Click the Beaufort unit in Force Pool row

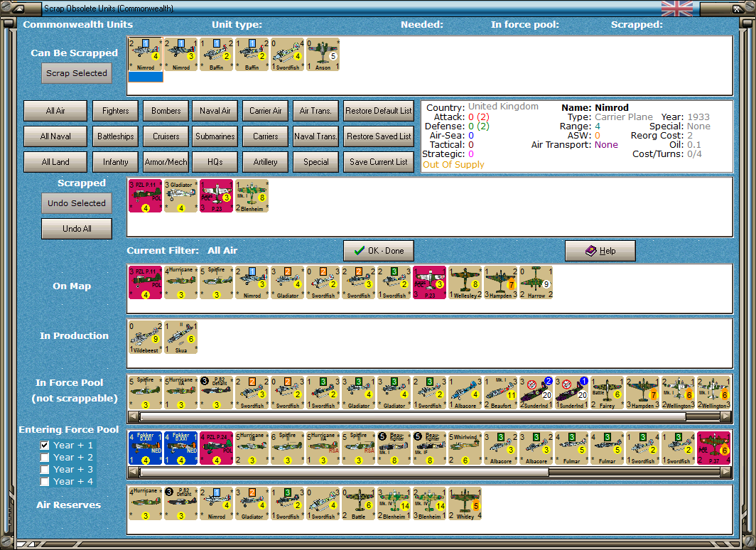click(x=500, y=393)
